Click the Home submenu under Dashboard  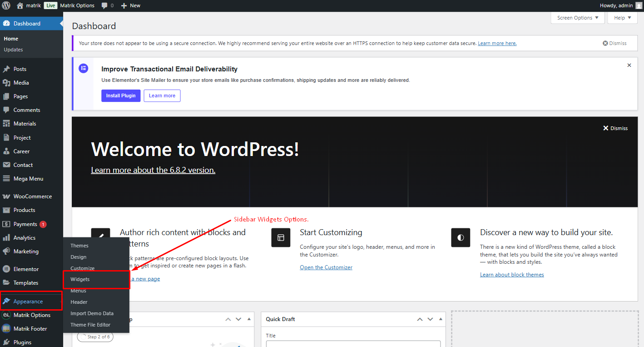tap(11, 39)
